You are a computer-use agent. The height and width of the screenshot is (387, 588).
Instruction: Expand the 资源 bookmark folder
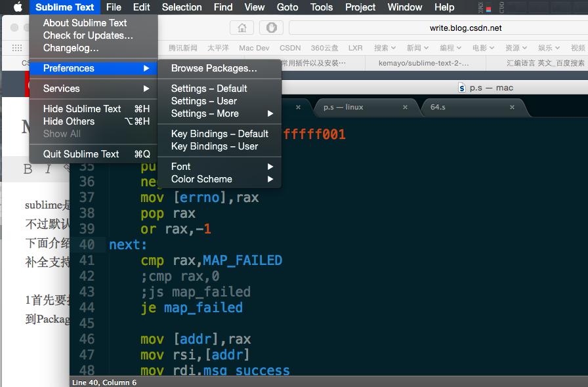pyautogui.click(x=516, y=48)
